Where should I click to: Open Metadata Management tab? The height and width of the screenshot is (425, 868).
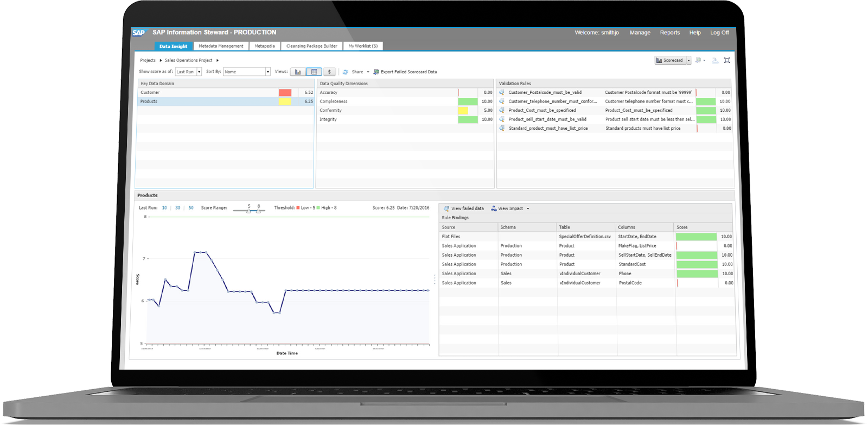coord(221,46)
